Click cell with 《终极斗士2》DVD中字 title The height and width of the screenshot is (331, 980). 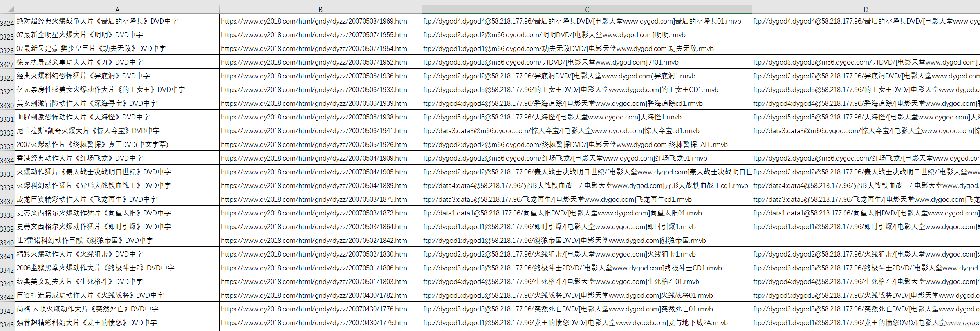point(117,268)
